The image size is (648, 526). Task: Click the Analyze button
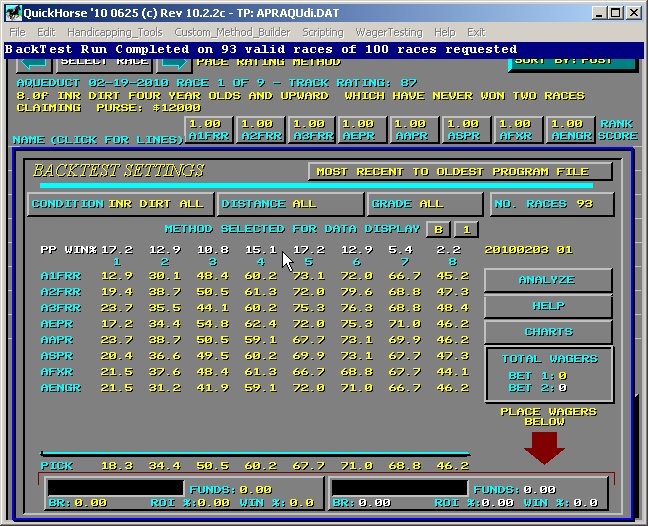click(x=546, y=280)
